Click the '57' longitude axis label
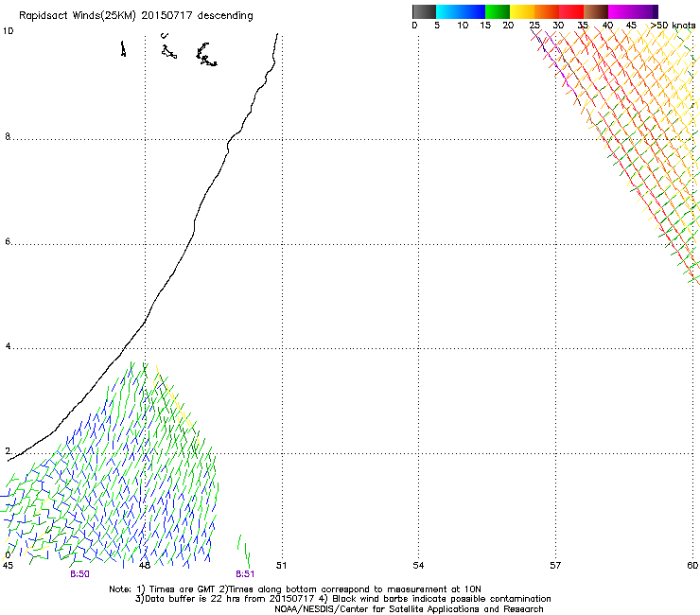Screen dimensions: 700x615 (555, 566)
